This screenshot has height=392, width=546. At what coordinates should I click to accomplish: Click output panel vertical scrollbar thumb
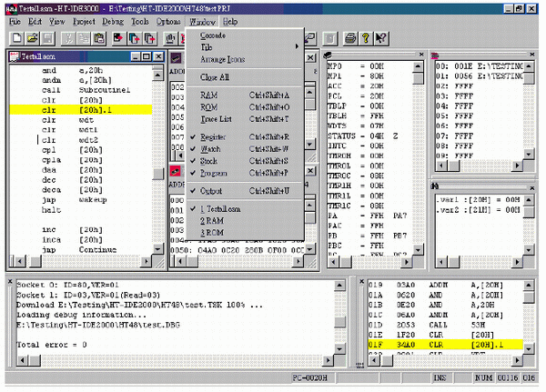pyautogui.click(x=339, y=322)
